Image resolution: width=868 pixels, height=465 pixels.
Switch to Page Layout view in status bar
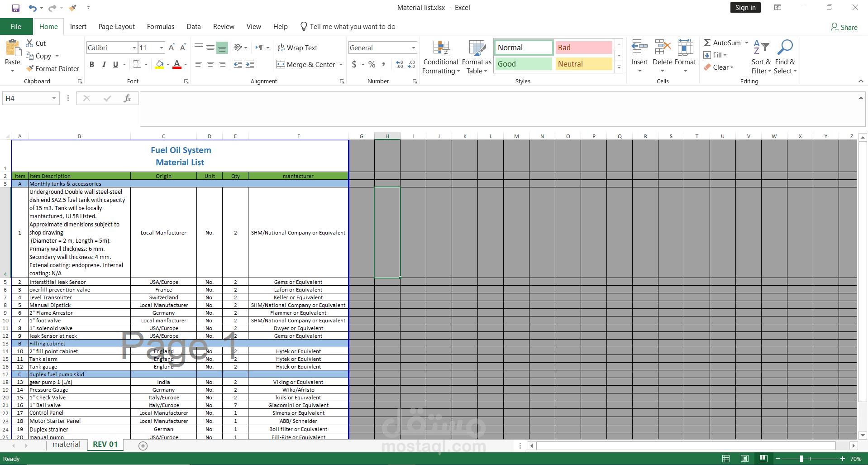point(744,459)
